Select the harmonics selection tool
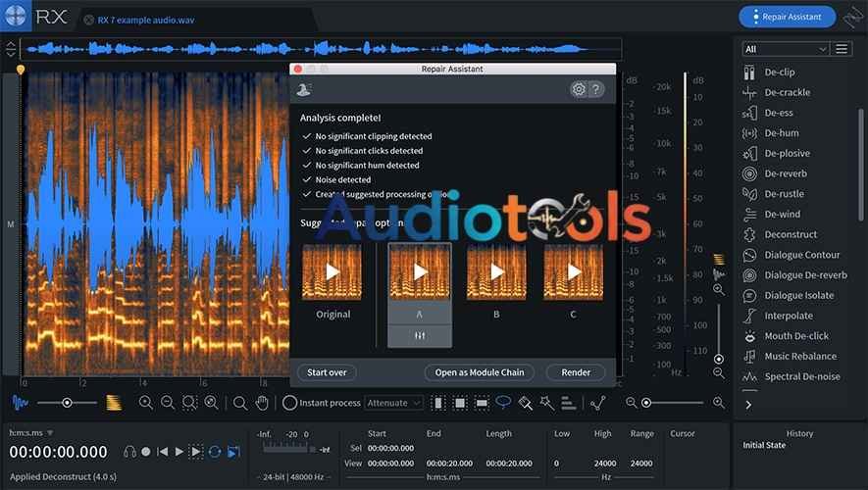Image resolution: width=868 pixels, height=490 pixels. tap(569, 403)
